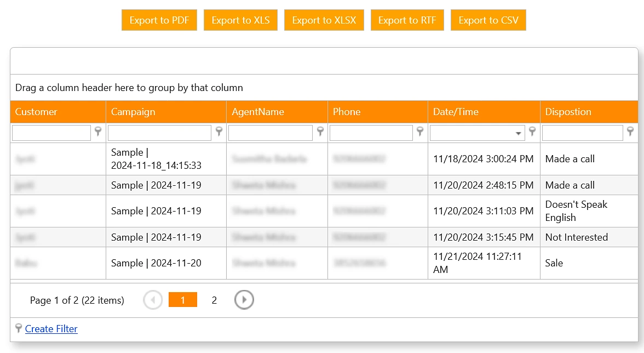
Task: Export the grid to XLS
Action: [241, 20]
